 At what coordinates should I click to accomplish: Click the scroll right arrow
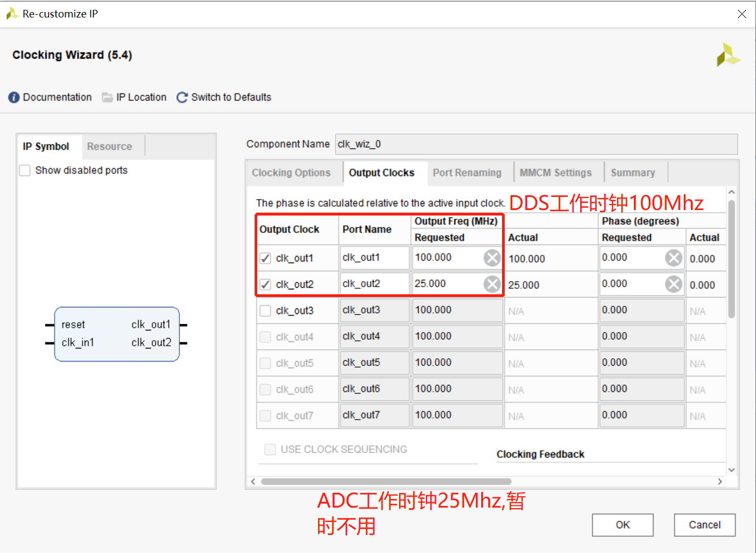pyautogui.click(x=720, y=482)
